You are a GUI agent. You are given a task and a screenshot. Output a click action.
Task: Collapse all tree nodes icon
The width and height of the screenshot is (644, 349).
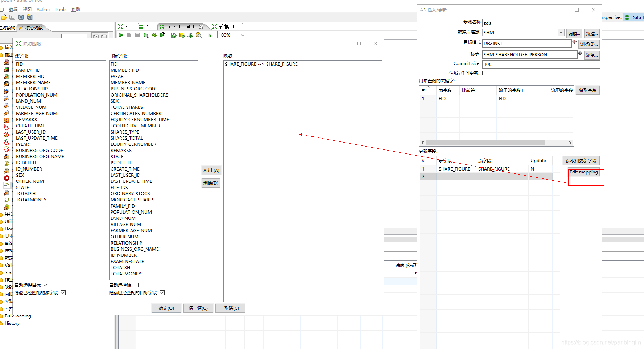click(x=104, y=36)
